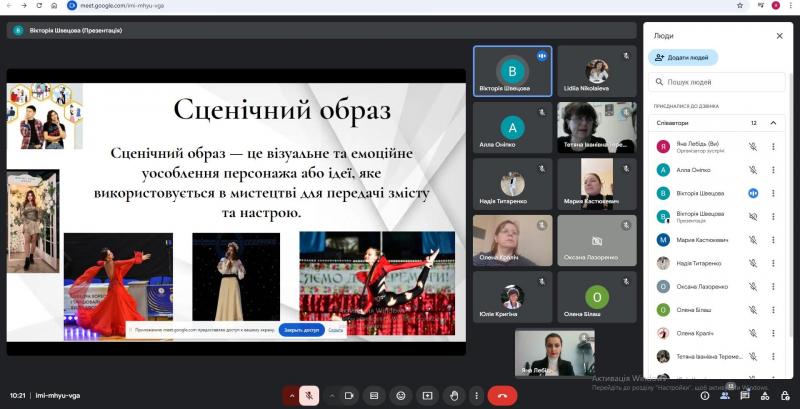The height and width of the screenshot is (409, 800).
Task: Open more actions for Вікторія Швецова
Action: coord(773,193)
